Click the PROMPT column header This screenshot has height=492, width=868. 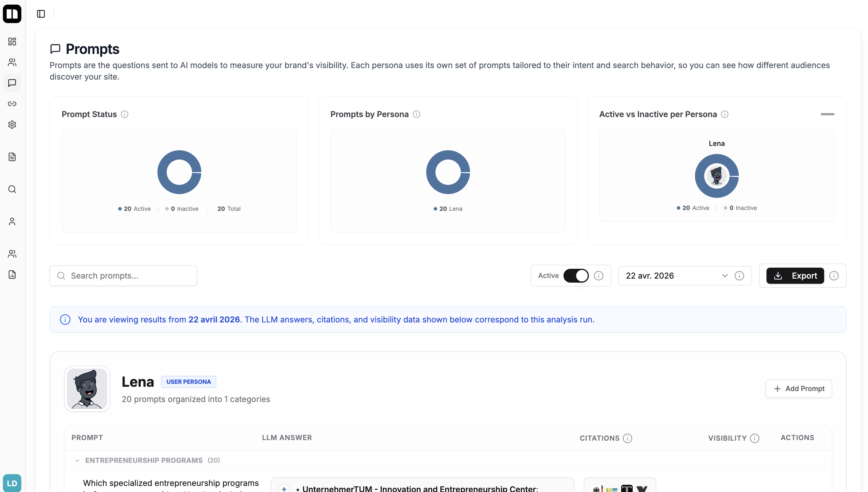click(x=87, y=437)
